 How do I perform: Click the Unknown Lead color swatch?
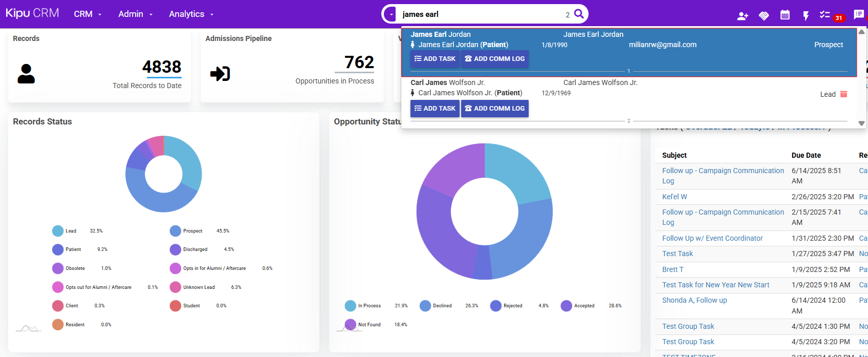176,287
